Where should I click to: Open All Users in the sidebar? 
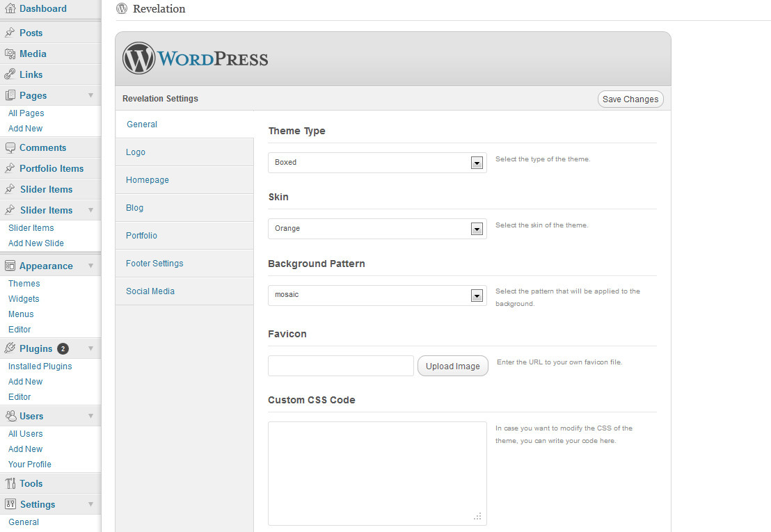[26, 434]
